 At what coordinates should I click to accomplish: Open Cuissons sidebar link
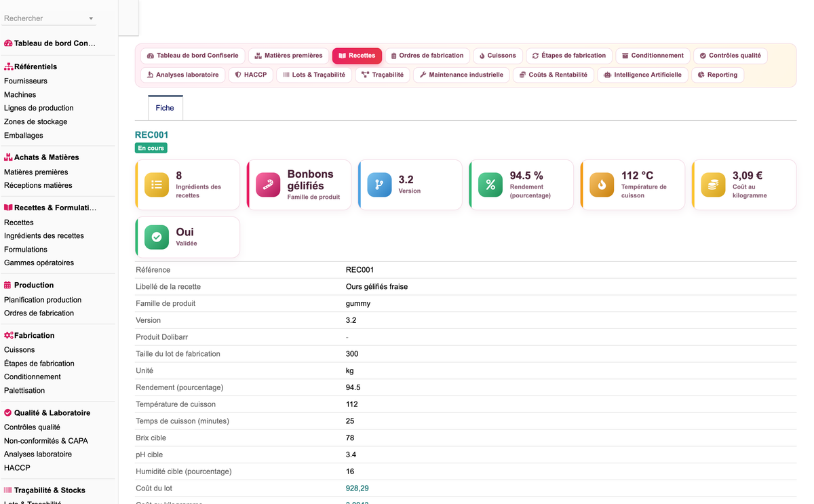coord(20,350)
